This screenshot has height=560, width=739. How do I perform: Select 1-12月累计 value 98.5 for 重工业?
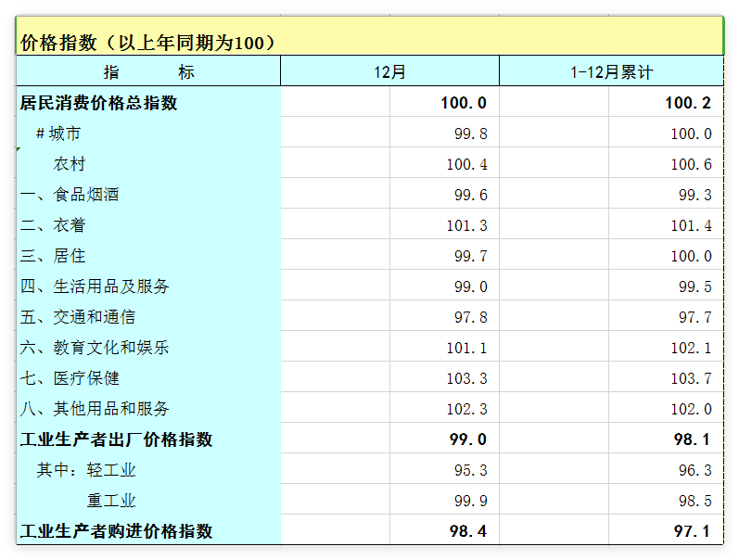(x=694, y=501)
